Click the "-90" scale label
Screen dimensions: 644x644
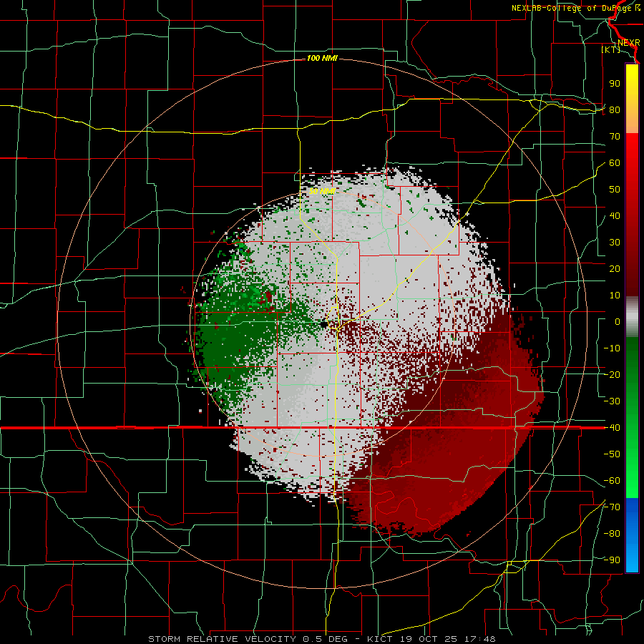tap(612, 560)
